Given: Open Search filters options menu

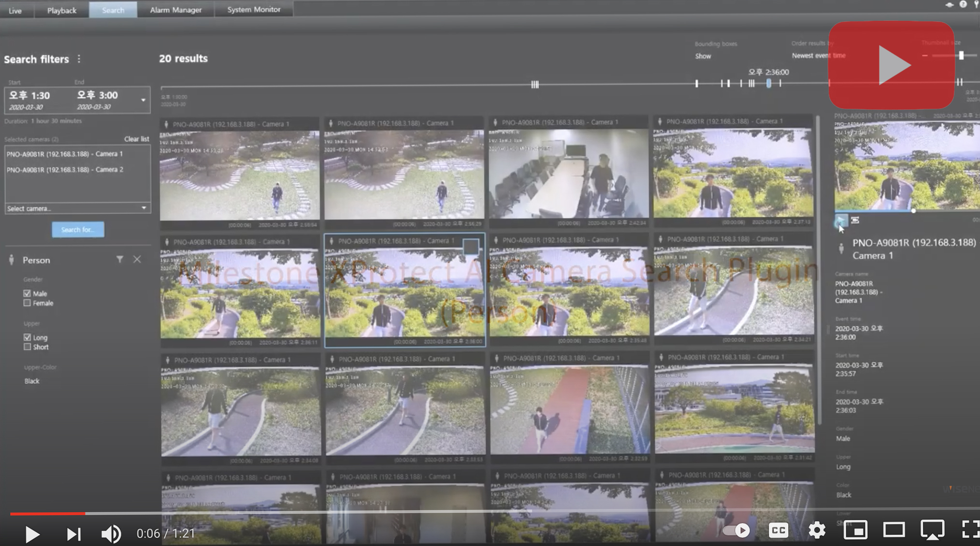Looking at the screenshot, I should click(79, 59).
